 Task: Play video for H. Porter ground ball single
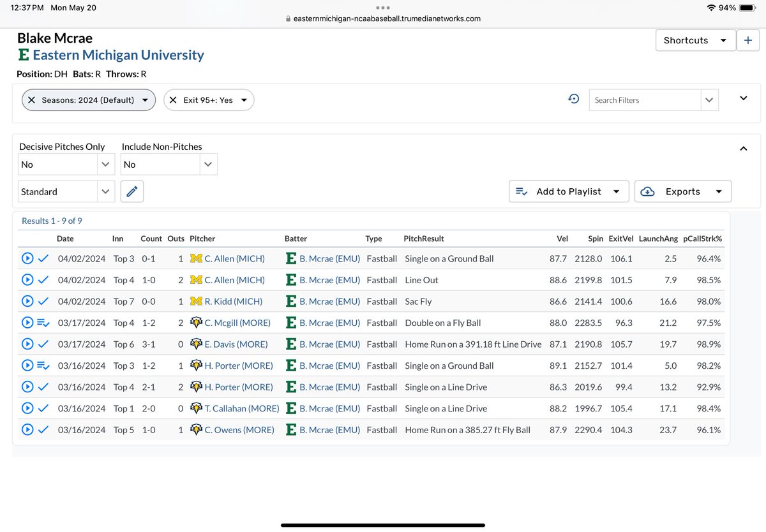pyautogui.click(x=27, y=366)
